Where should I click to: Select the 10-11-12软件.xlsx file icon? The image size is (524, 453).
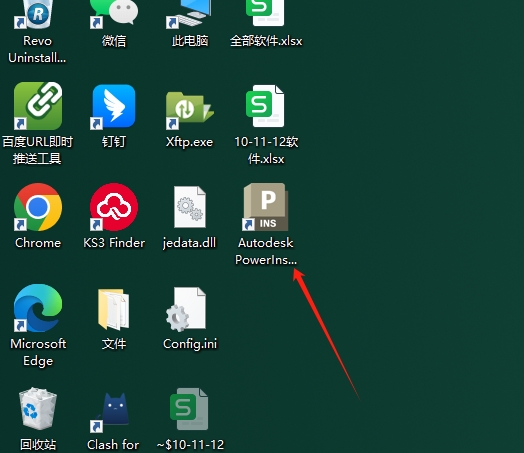pyautogui.click(x=265, y=106)
